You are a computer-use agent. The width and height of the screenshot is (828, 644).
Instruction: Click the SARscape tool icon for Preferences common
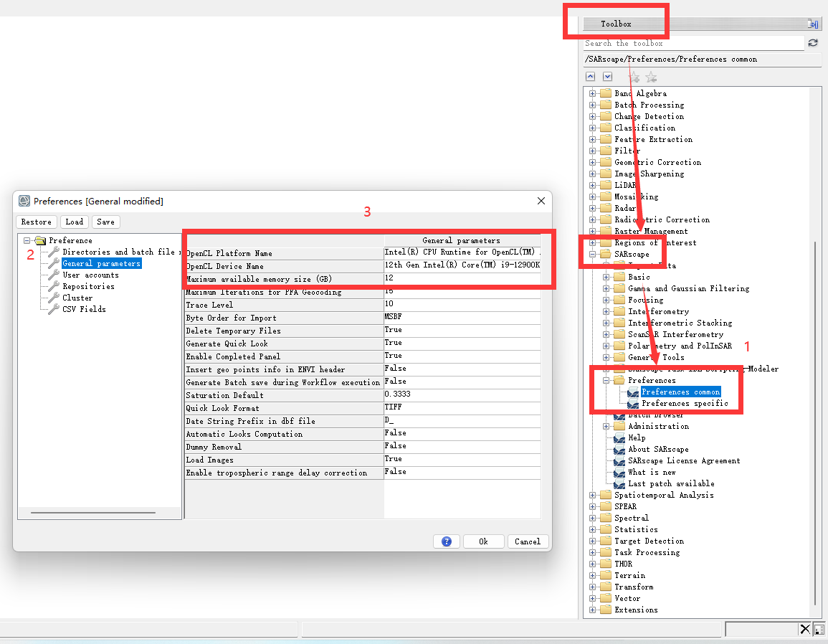click(633, 392)
